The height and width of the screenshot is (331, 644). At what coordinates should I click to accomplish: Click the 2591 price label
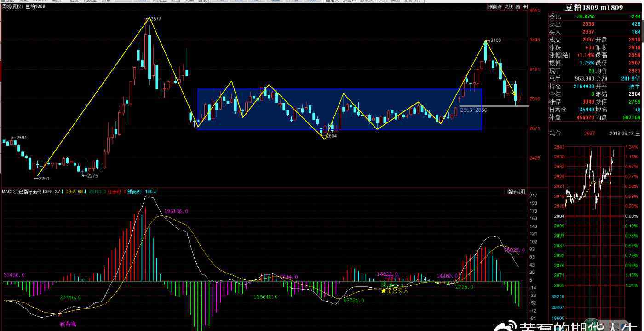pyautogui.click(x=22, y=138)
